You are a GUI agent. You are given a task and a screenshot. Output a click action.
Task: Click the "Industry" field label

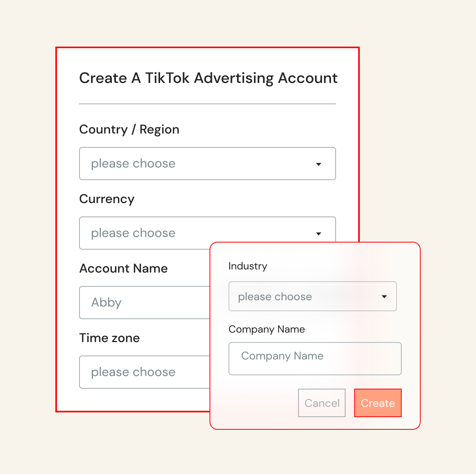pos(248,266)
